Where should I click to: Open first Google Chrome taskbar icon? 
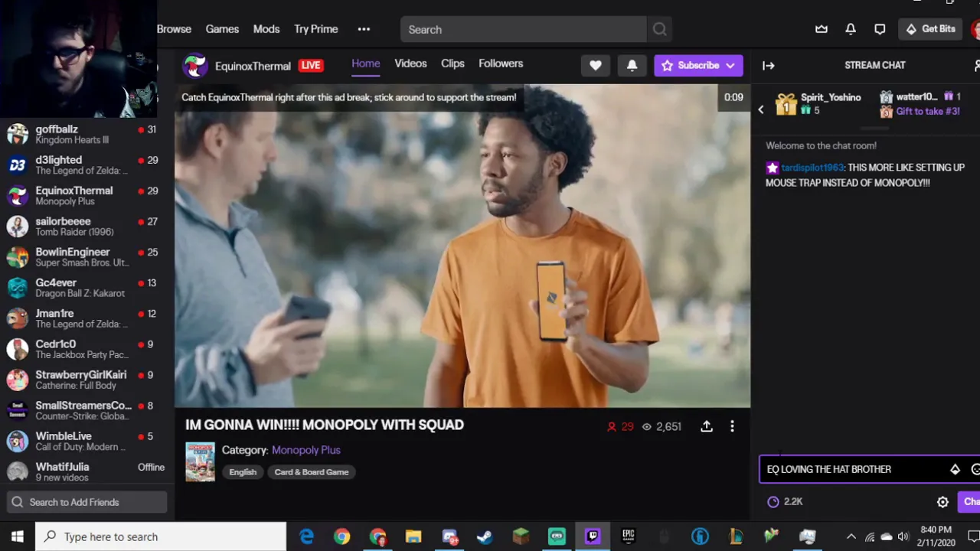[341, 536]
